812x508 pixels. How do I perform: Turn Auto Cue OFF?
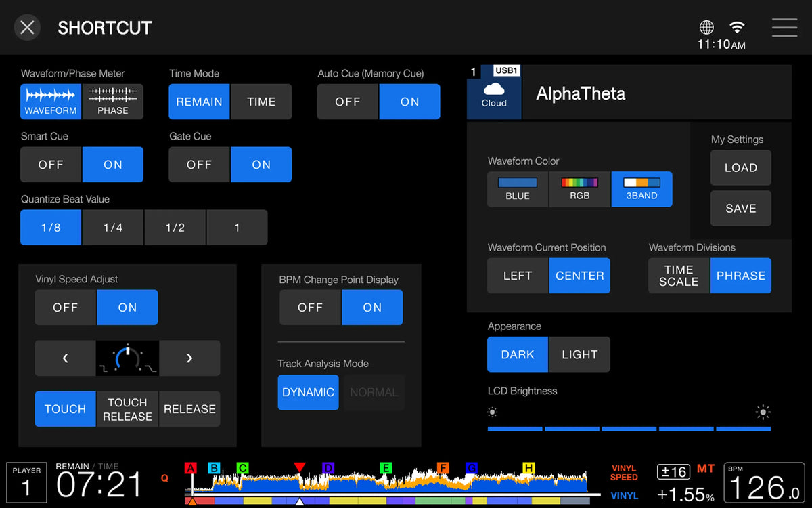pos(348,102)
